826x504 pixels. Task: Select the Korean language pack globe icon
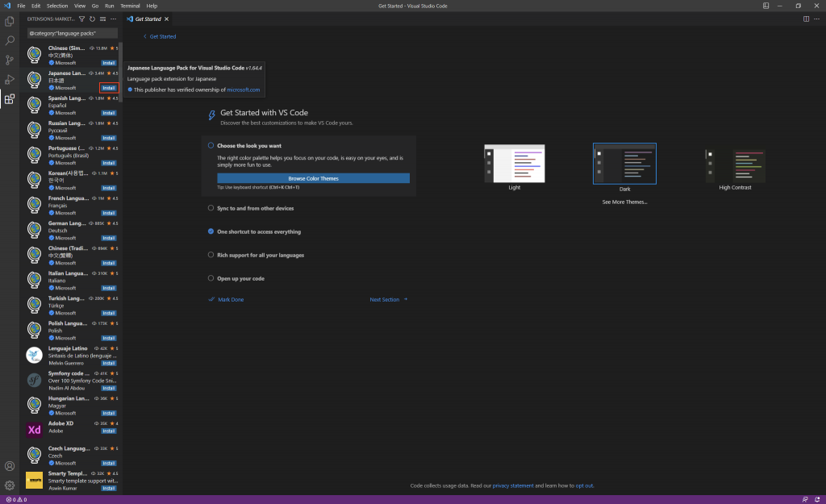pyautogui.click(x=34, y=180)
